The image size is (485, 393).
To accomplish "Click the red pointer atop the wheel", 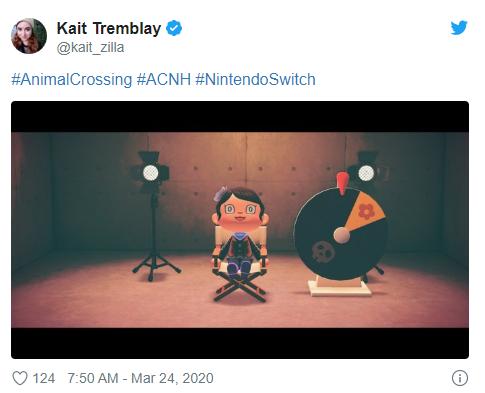I will 342,183.
